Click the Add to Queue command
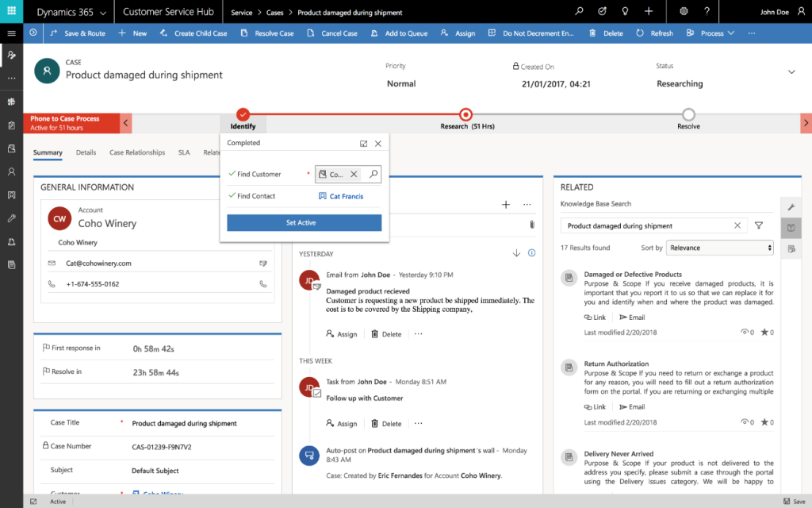 (400, 33)
